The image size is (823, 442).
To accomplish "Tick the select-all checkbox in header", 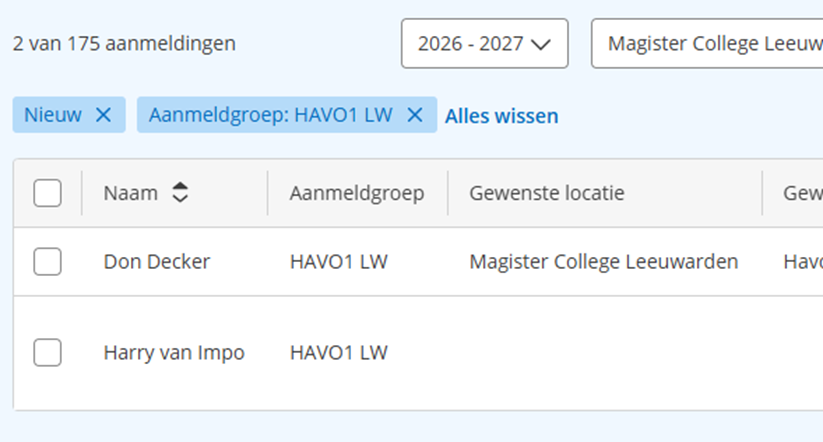I will coord(47,193).
